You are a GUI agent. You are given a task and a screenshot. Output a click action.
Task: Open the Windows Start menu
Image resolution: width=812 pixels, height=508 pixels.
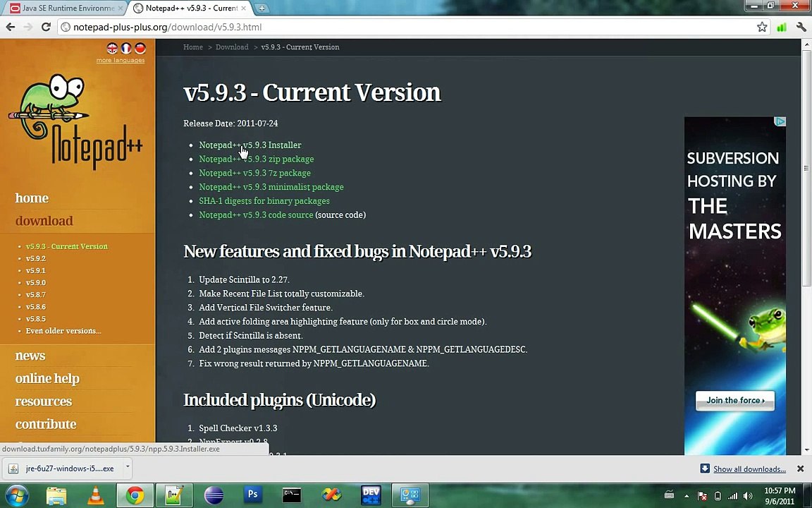coord(17,495)
